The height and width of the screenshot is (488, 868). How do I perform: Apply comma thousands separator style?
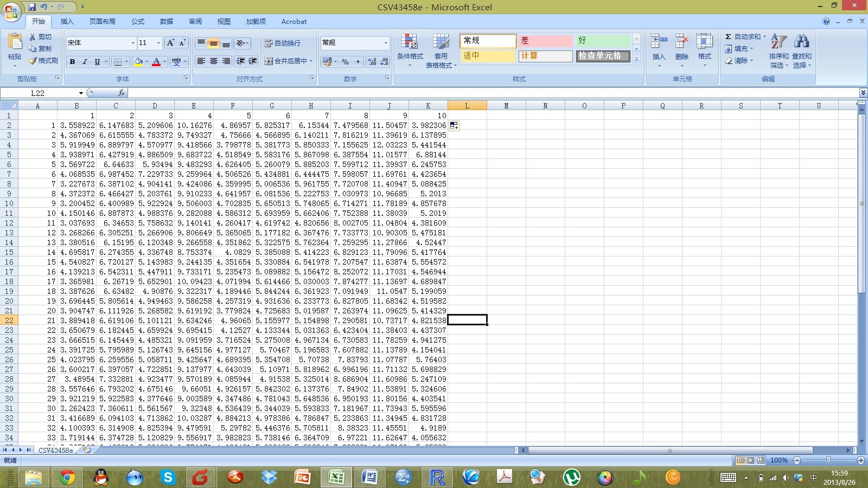tap(358, 62)
